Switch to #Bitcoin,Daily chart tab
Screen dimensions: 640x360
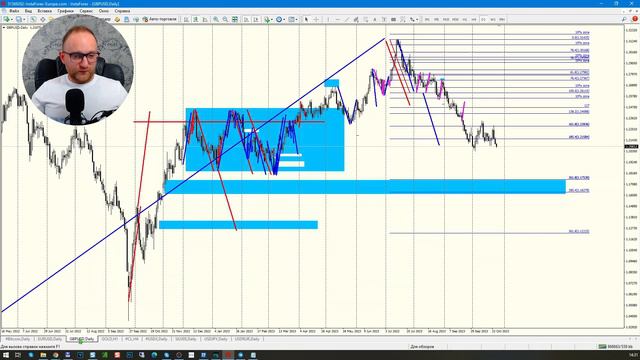tap(18, 339)
